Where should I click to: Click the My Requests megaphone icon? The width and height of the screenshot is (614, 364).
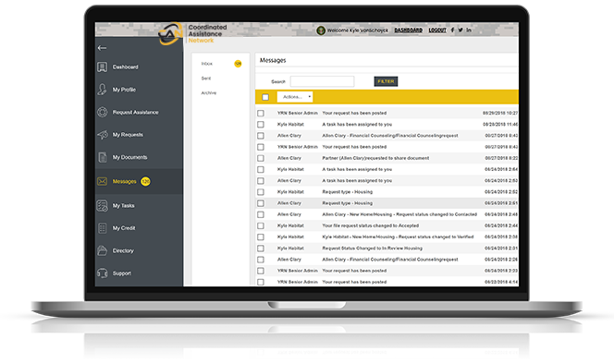coord(103,135)
